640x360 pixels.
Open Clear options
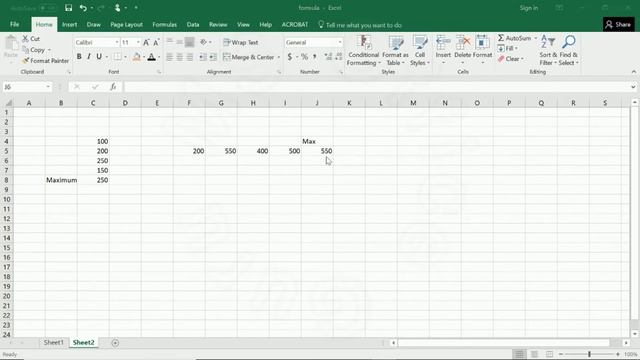click(510, 59)
